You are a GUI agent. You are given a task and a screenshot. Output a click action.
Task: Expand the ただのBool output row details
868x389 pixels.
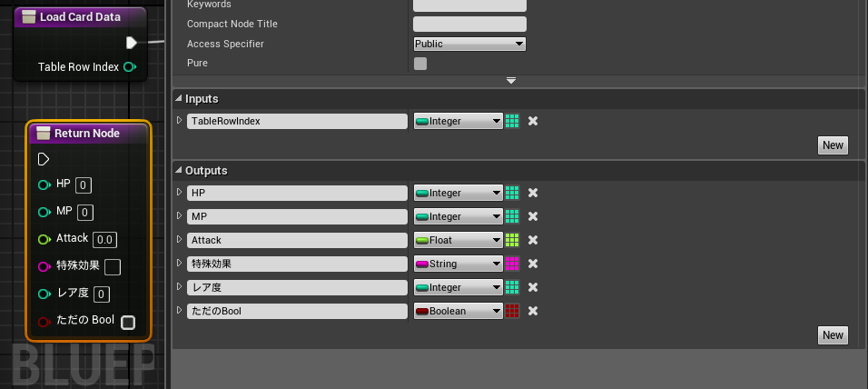[x=179, y=310]
